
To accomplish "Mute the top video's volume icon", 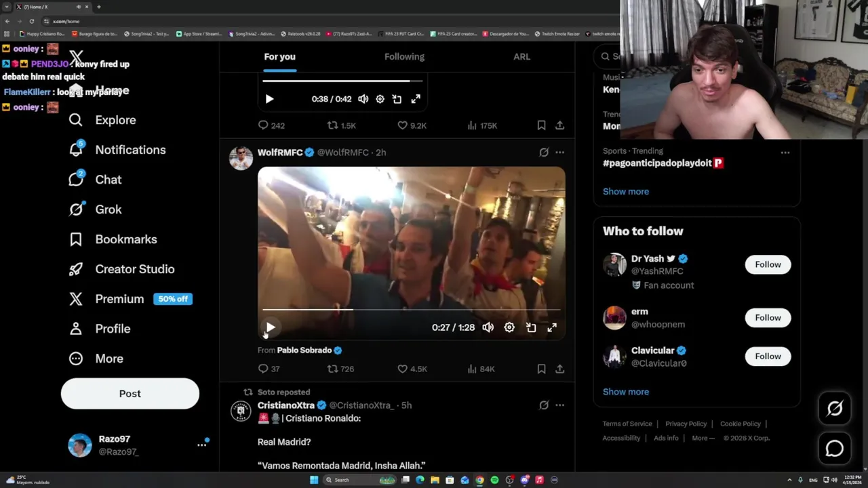I will (363, 99).
